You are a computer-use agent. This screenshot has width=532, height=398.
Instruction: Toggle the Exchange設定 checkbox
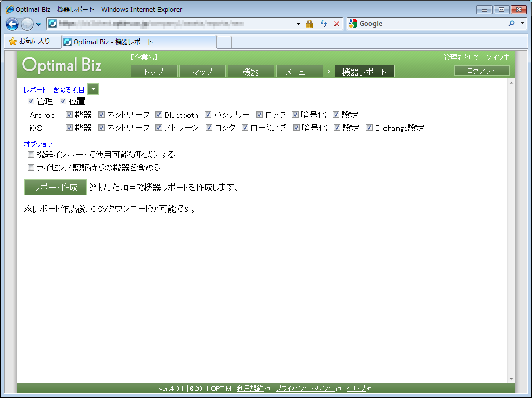[x=369, y=128]
